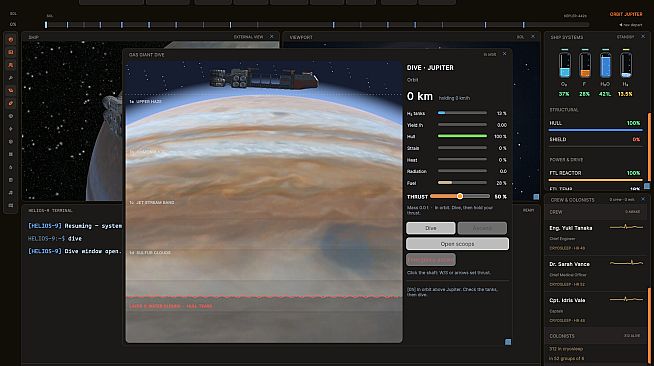654x366 pixels.
Task: Select the SHIELD 0% row
Action: [x=595, y=140]
